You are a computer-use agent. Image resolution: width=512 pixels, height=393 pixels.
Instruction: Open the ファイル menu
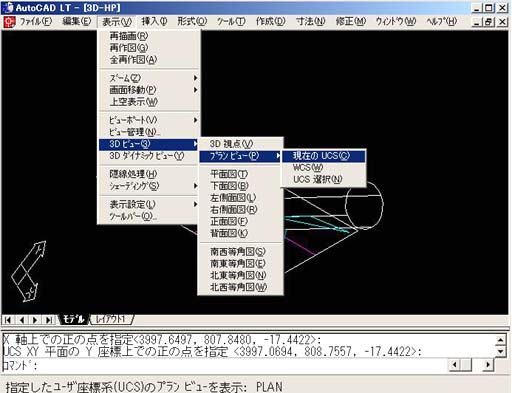click(x=36, y=22)
